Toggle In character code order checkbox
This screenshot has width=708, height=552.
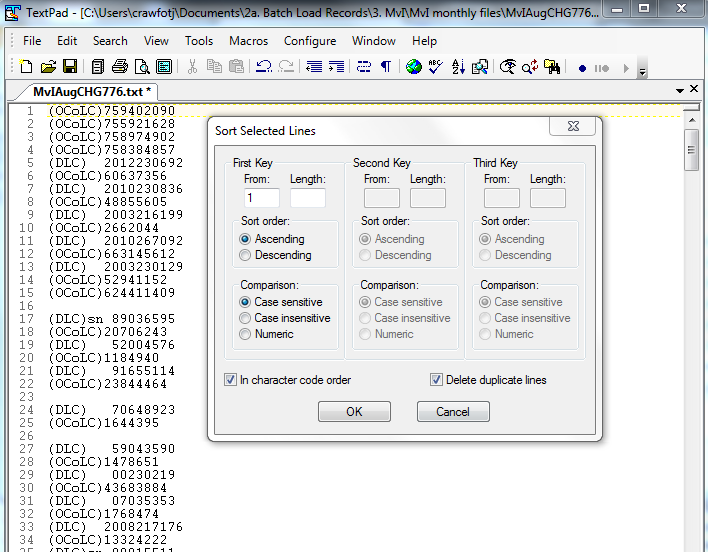click(231, 380)
